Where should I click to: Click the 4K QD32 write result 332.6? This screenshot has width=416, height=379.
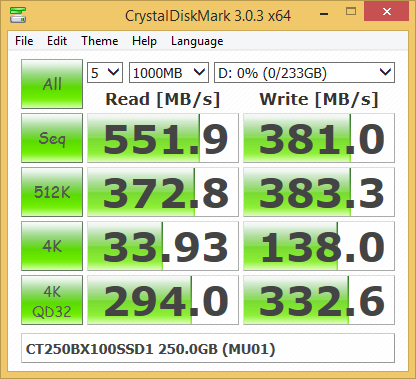319,300
